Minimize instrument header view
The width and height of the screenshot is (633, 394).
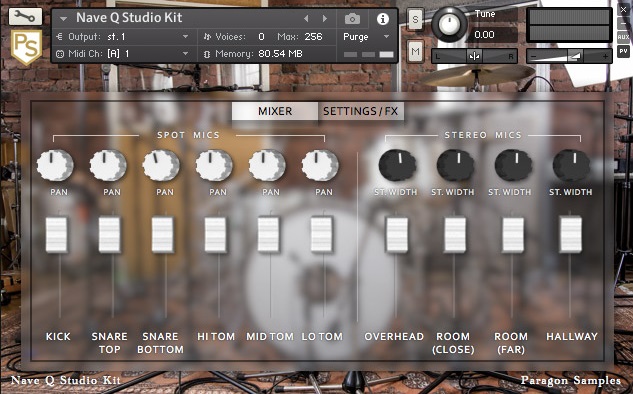[623, 23]
